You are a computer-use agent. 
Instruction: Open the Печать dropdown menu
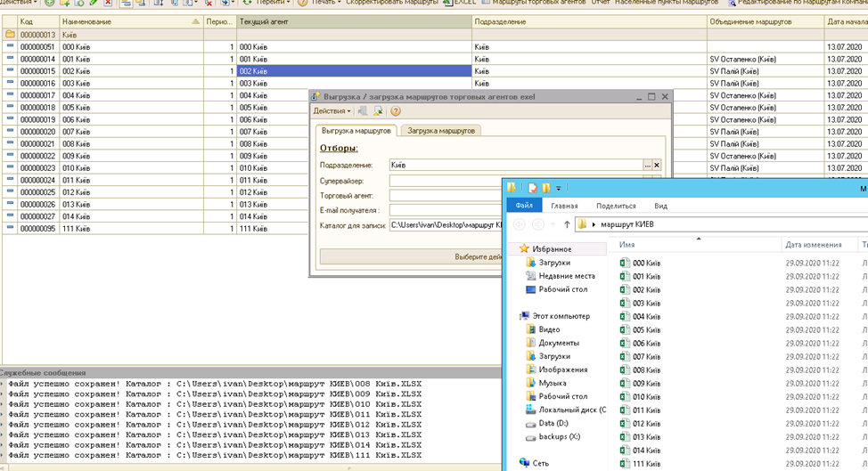click(x=319, y=2)
